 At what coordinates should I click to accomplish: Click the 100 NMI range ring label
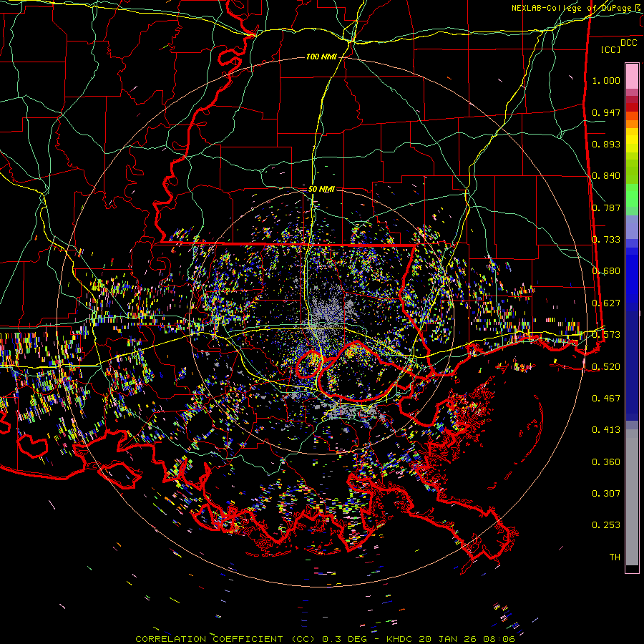[x=321, y=57]
